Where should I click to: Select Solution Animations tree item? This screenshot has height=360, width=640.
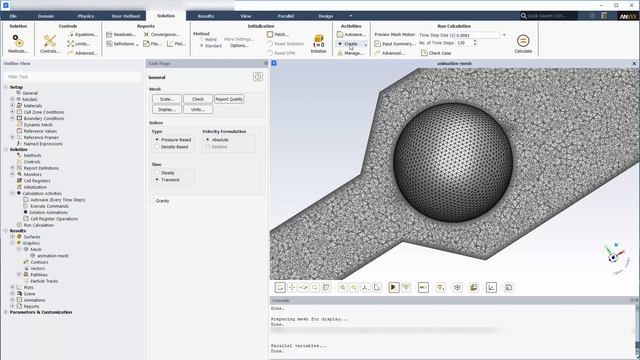[49, 212]
